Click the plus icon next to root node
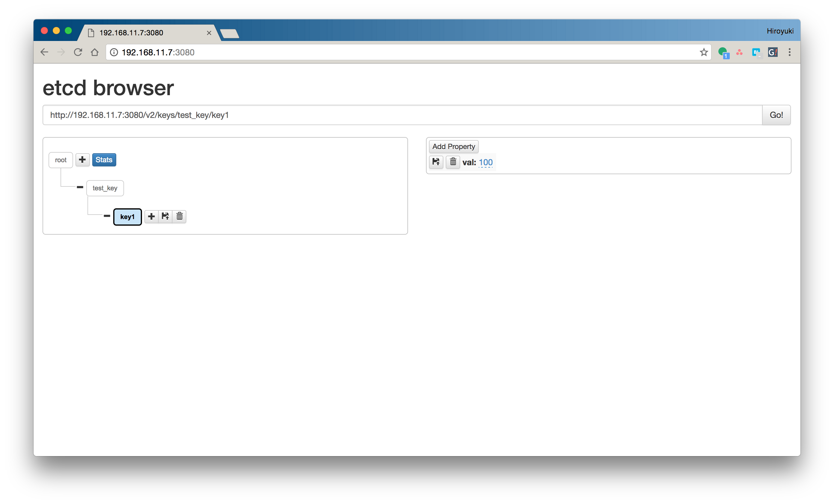The height and width of the screenshot is (504, 834). (82, 159)
